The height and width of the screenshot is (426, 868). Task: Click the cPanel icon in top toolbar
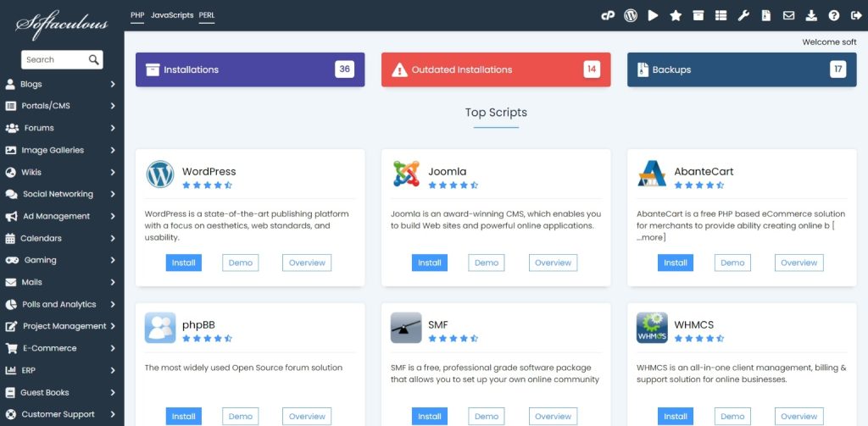click(x=608, y=15)
